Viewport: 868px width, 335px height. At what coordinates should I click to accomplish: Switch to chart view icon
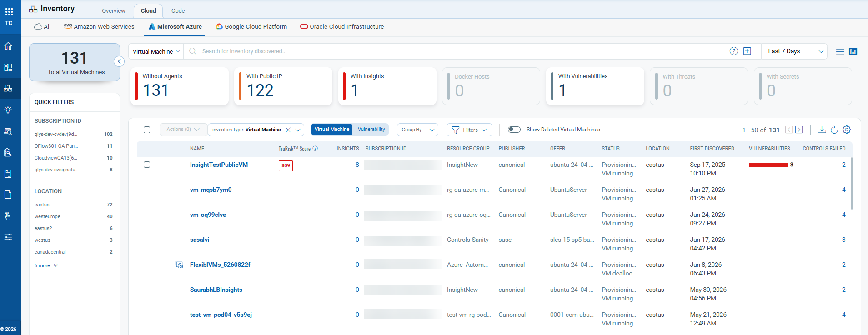click(x=853, y=51)
